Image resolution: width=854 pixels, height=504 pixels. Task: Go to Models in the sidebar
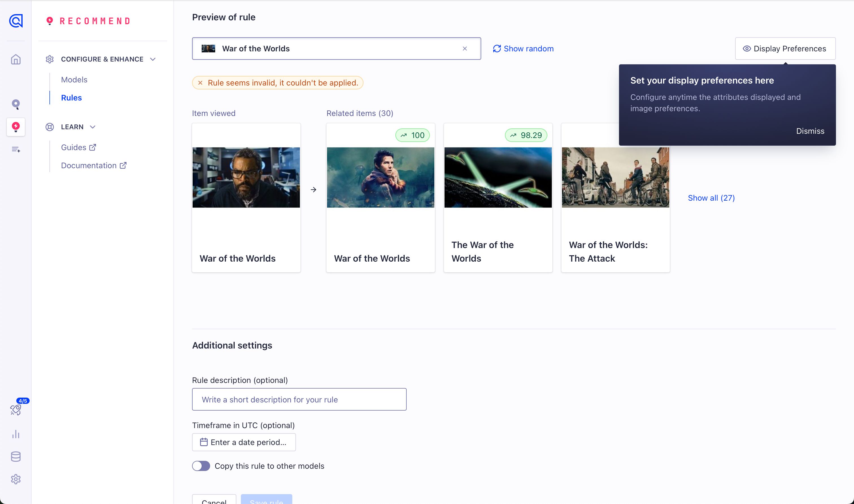(74, 80)
